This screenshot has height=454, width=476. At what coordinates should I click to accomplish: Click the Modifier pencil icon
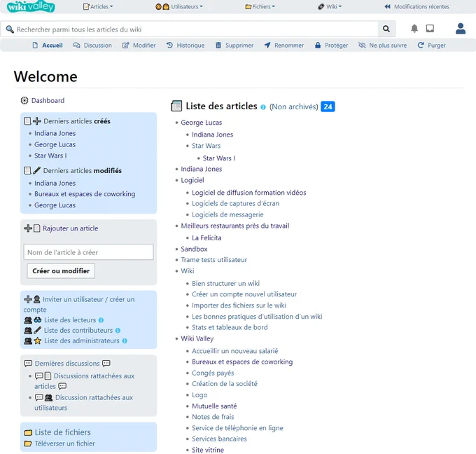[125, 46]
